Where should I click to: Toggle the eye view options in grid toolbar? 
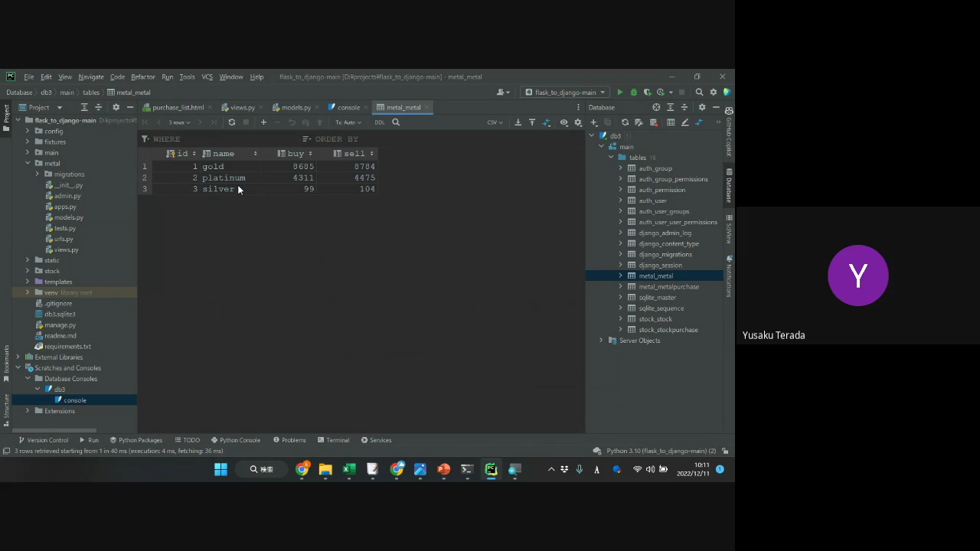[564, 122]
